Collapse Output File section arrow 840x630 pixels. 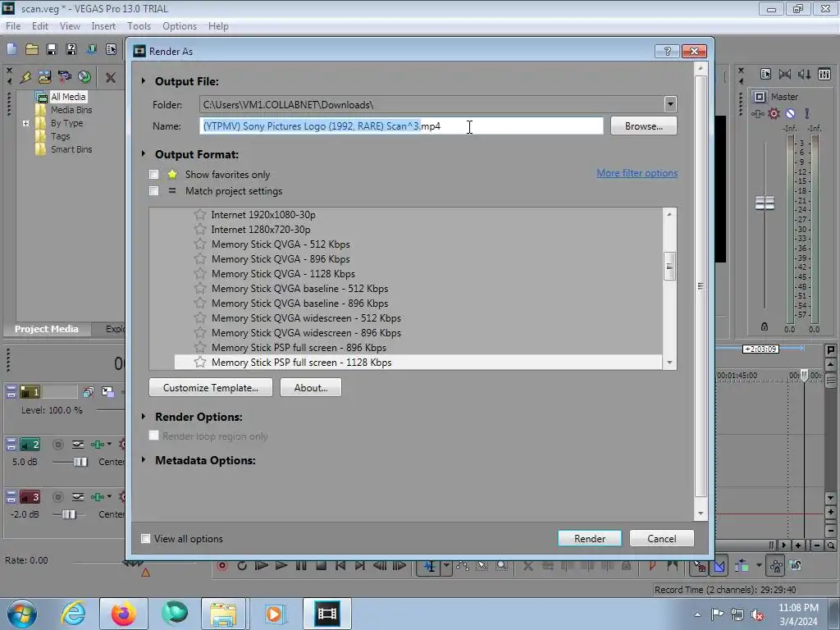click(144, 81)
